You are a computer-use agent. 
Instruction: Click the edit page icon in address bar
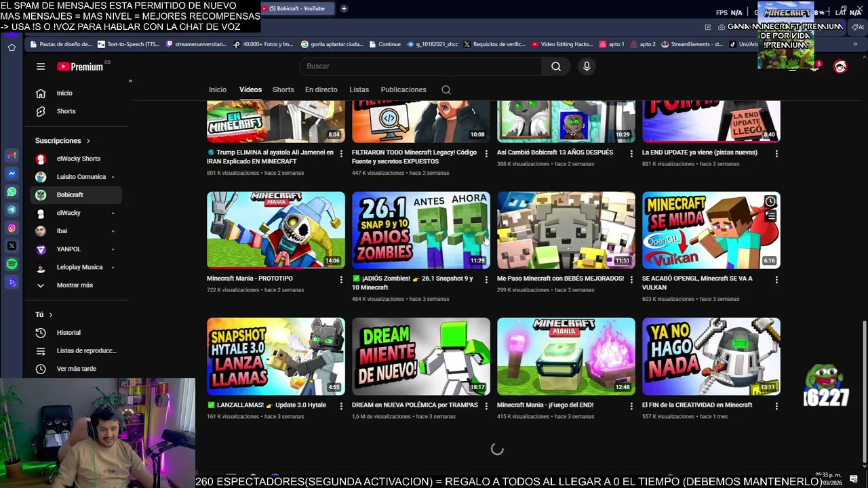click(708, 27)
